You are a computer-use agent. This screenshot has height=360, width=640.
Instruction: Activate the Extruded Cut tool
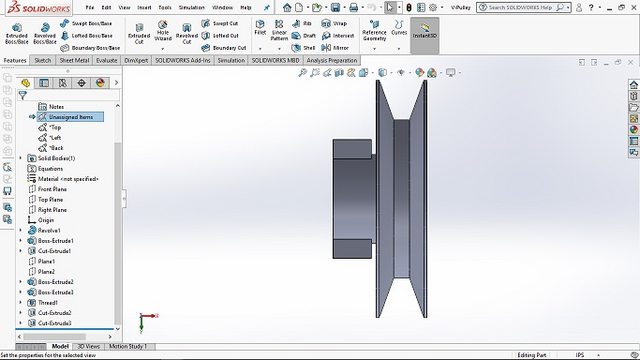[139, 33]
